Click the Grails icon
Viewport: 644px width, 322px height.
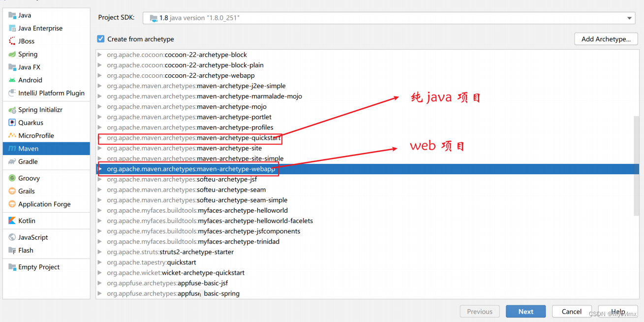point(12,191)
